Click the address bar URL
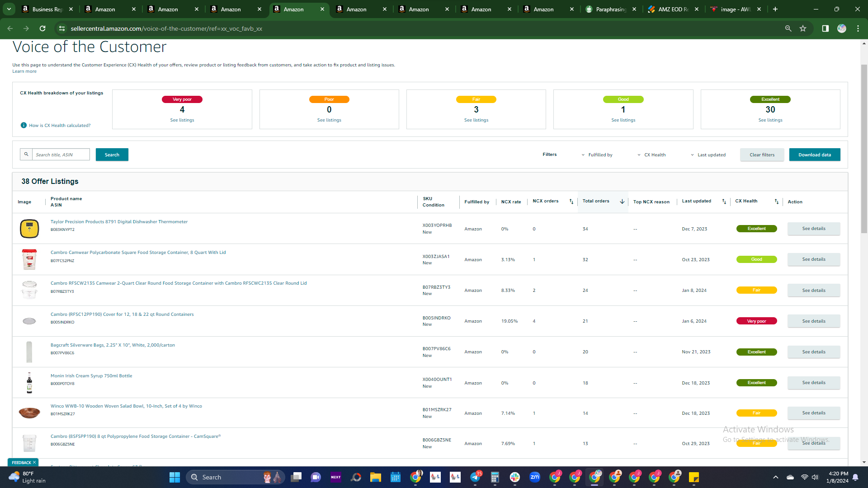Screen dimensions: 868x488 pos(166,28)
